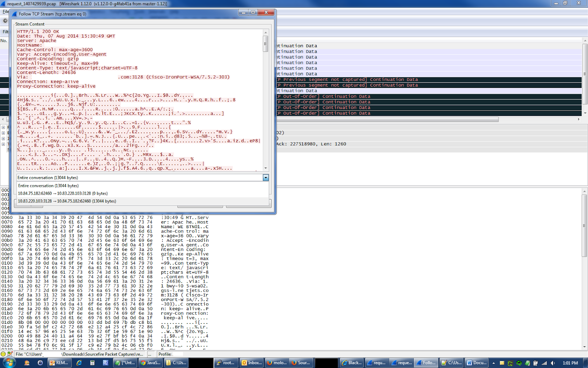
Task: Restore the main Wireshark window
Action: 565,3
